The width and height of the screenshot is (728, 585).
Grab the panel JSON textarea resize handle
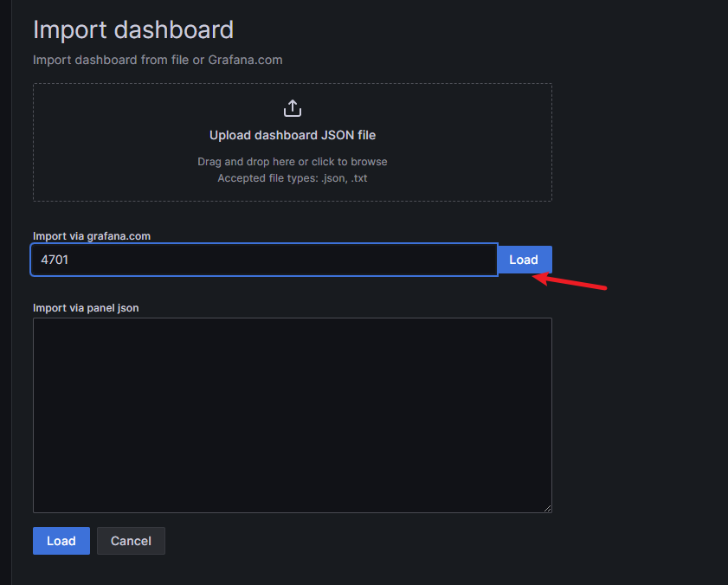click(547, 508)
